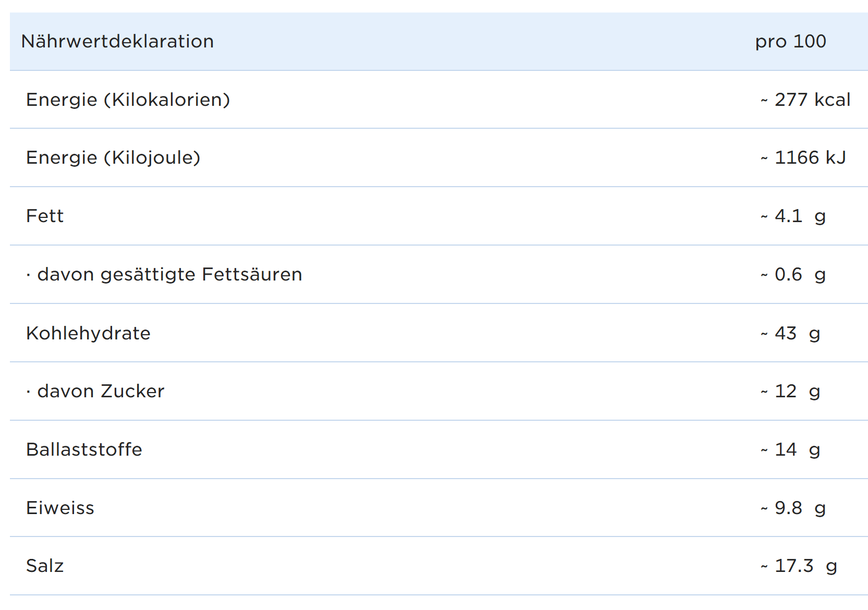Screen dimensions: 868x610
Task: Select the Salz row label
Action: point(45,566)
